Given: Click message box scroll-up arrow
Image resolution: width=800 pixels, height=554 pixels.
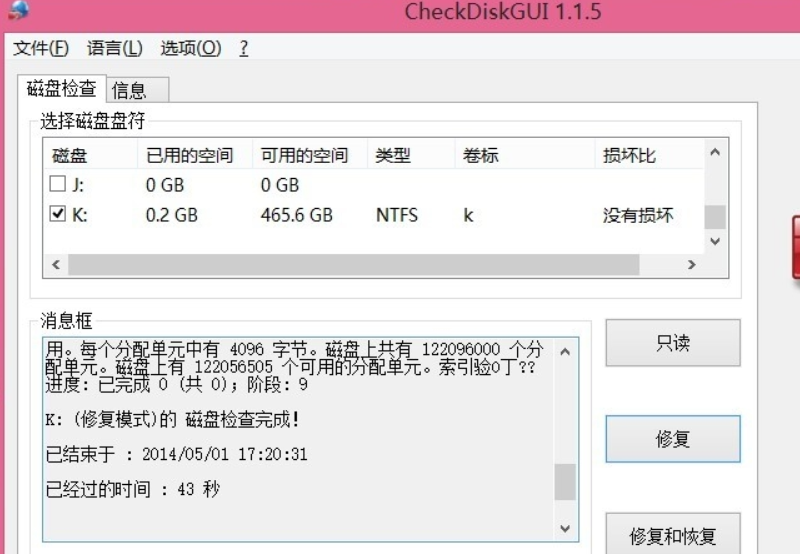Looking at the screenshot, I should point(566,351).
